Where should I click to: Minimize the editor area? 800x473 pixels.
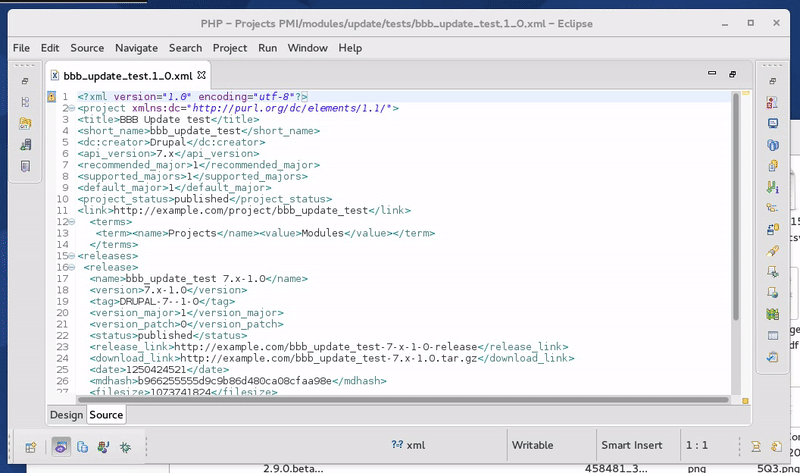pyautogui.click(x=712, y=73)
